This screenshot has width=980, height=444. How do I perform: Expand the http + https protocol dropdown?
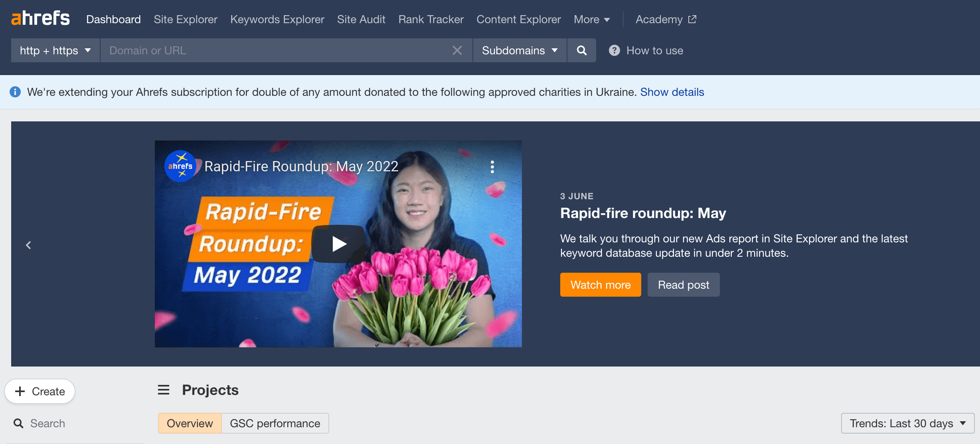(55, 51)
